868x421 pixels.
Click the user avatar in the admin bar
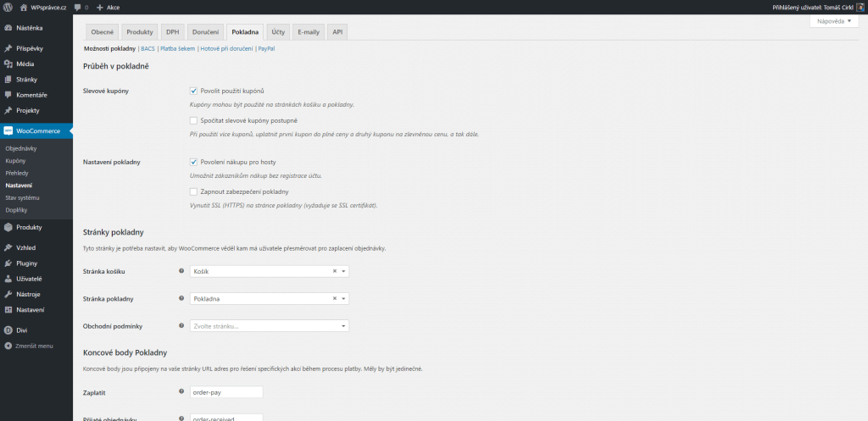860,8
